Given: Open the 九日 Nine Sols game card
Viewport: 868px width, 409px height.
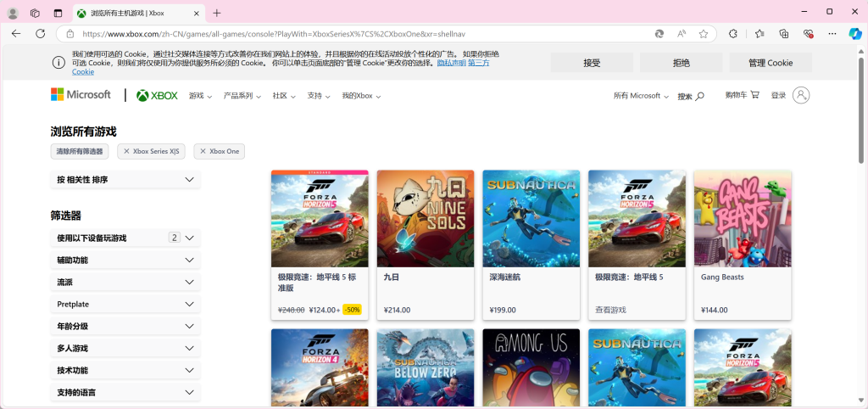Looking at the screenshot, I should (x=426, y=245).
